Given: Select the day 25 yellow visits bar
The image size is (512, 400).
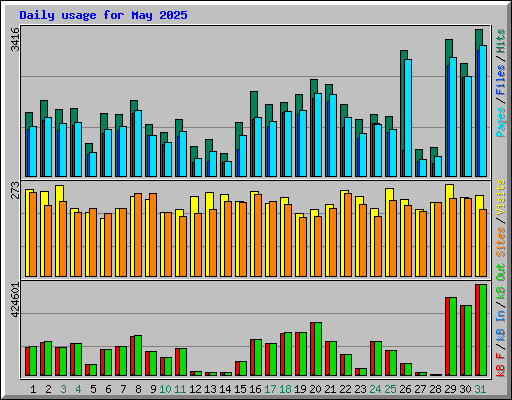Looking at the screenshot, I should pyautogui.click(x=389, y=195).
